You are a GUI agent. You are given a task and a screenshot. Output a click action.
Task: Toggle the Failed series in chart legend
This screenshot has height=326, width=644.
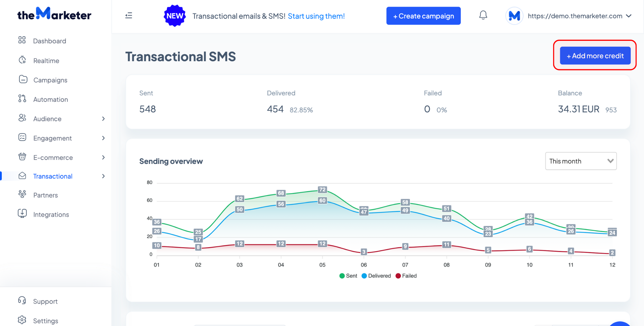click(406, 276)
